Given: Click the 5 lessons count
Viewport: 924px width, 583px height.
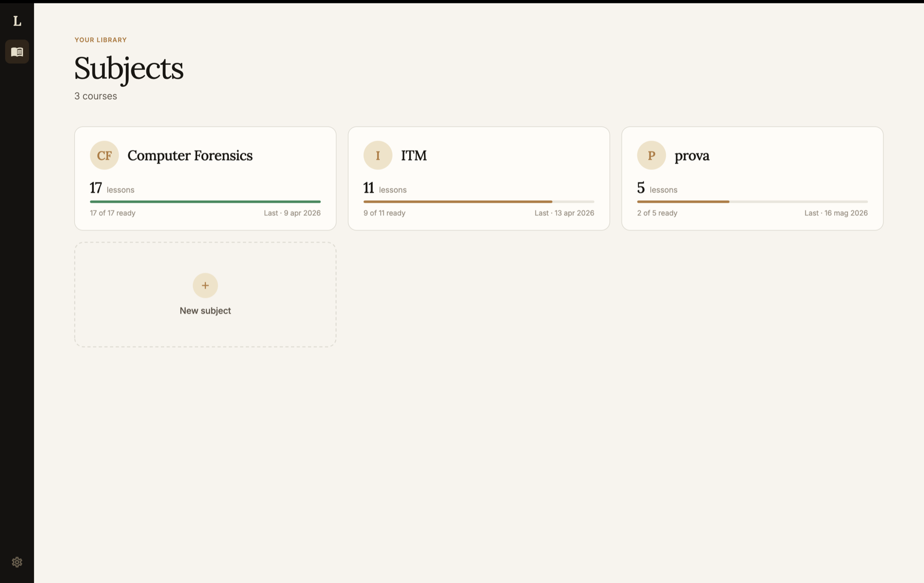Looking at the screenshot, I should [x=657, y=188].
